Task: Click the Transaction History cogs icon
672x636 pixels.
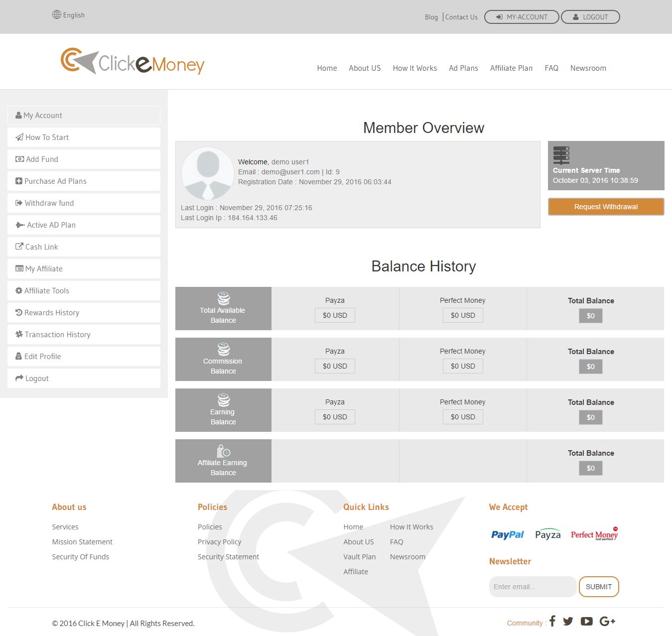Action: [x=19, y=334]
